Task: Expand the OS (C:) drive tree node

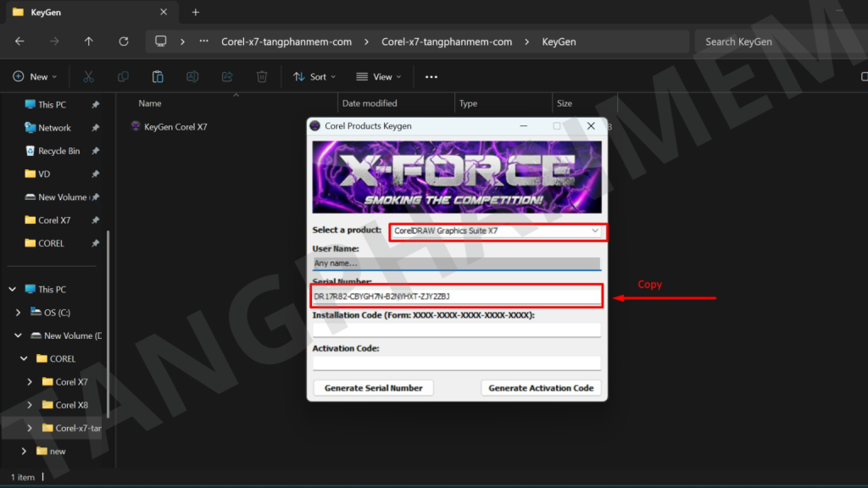Action: (x=18, y=313)
